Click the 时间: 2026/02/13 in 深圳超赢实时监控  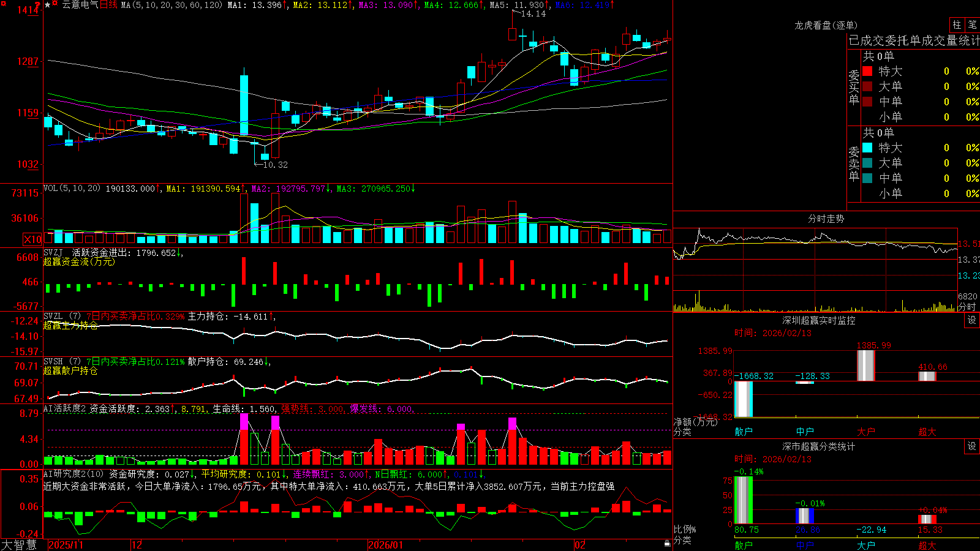[773, 333]
